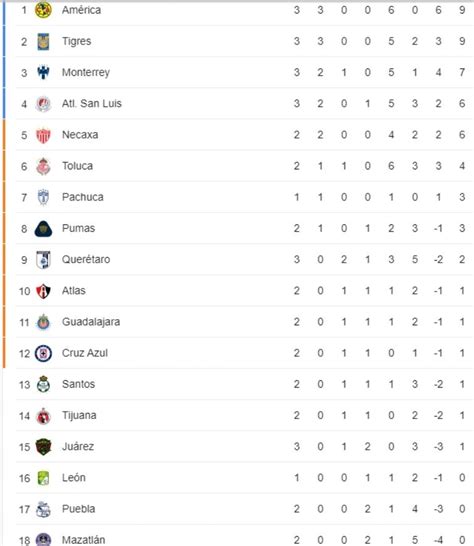Click the Tijuana team logo
The image size is (474, 546).
43,416
